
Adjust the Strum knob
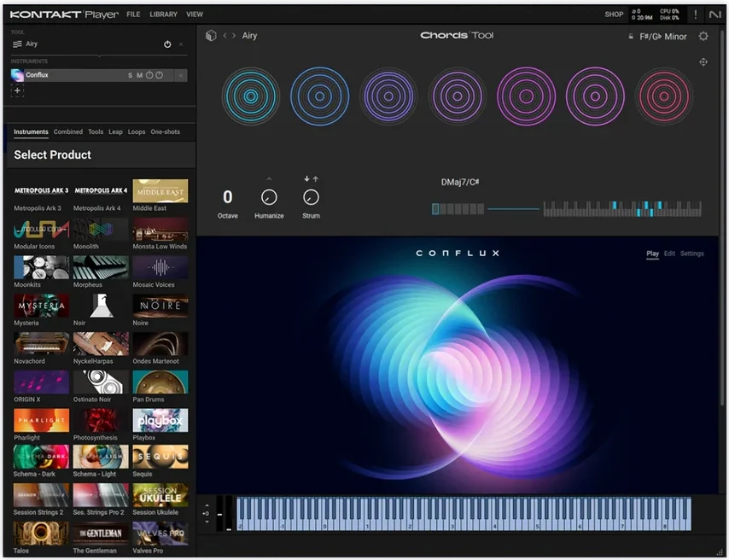311,198
